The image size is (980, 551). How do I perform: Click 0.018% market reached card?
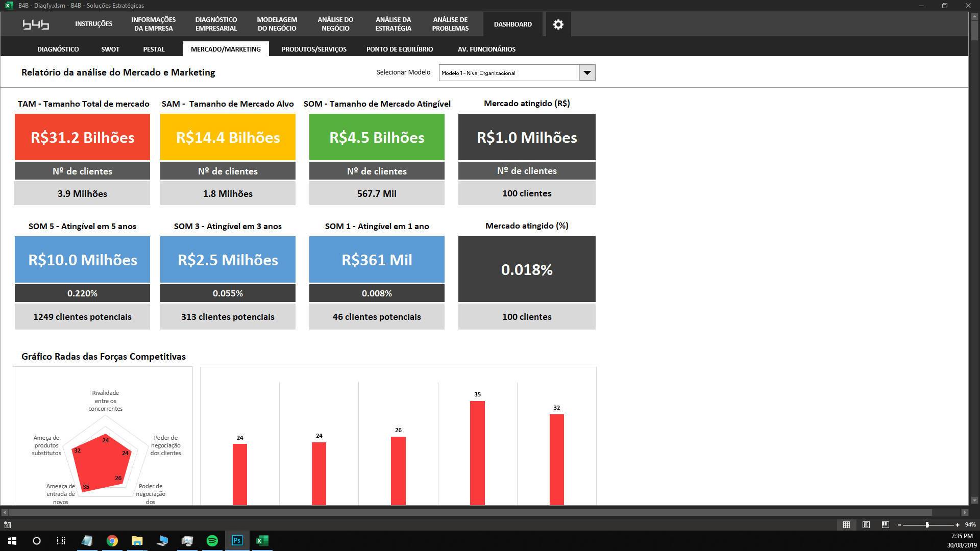(x=527, y=269)
